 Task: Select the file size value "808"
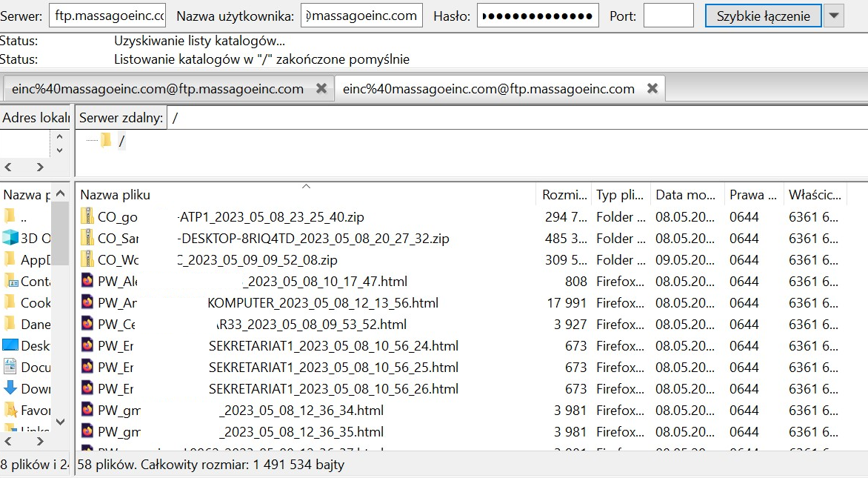tap(575, 282)
